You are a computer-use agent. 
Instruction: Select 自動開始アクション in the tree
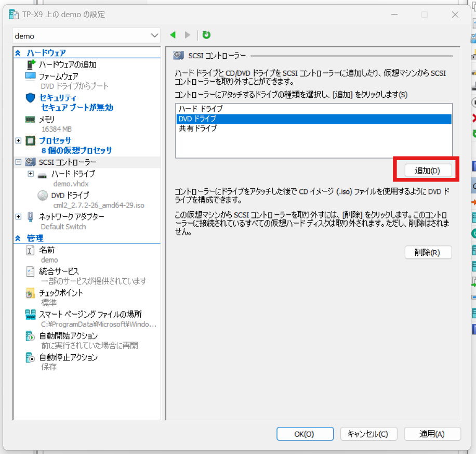[68, 336]
